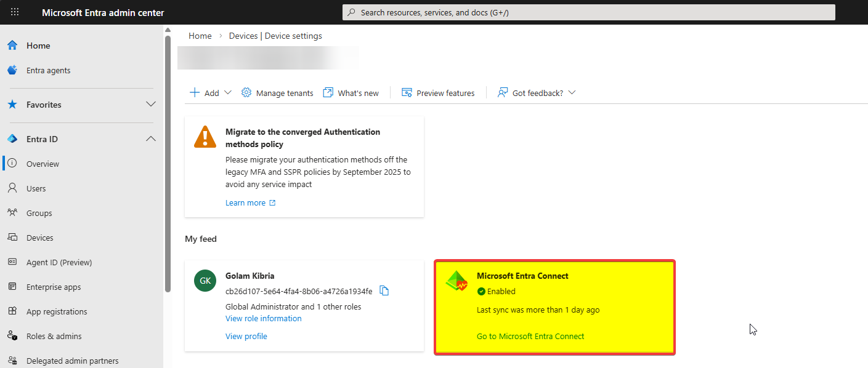Click the GK avatar circle
This screenshot has width=868, height=368.
[x=205, y=281]
